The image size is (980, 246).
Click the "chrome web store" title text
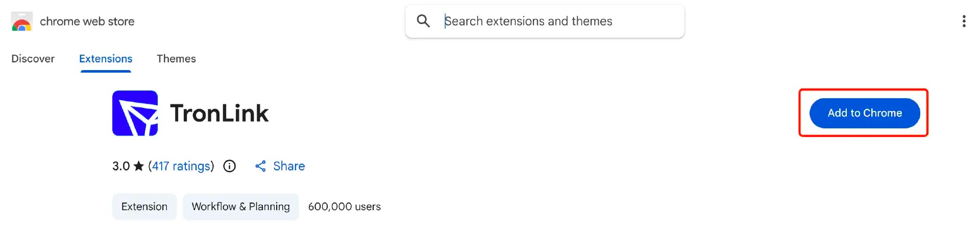click(x=87, y=21)
